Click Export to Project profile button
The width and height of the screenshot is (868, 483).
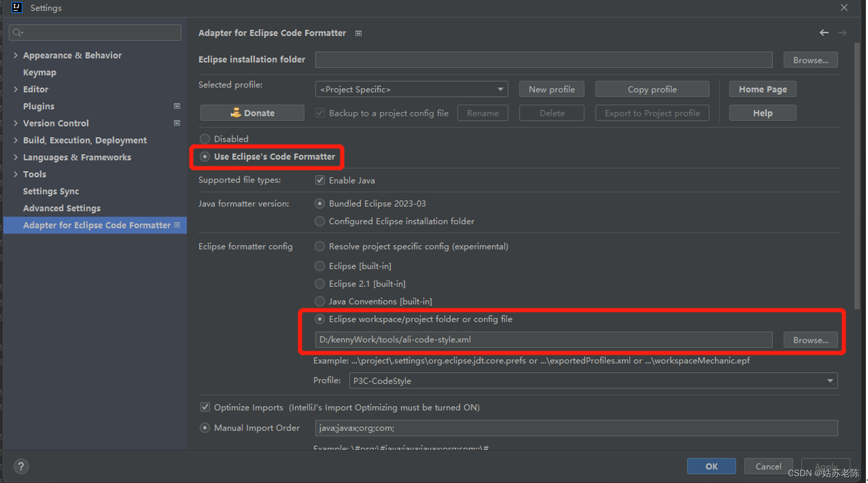pos(652,113)
